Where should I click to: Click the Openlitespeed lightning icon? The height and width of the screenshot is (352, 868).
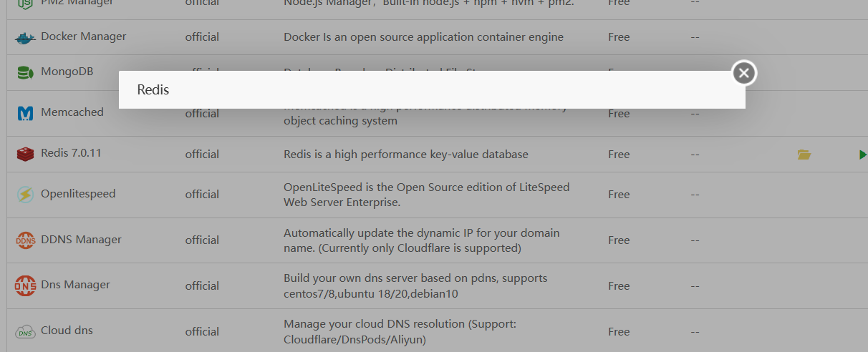tap(25, 194)
